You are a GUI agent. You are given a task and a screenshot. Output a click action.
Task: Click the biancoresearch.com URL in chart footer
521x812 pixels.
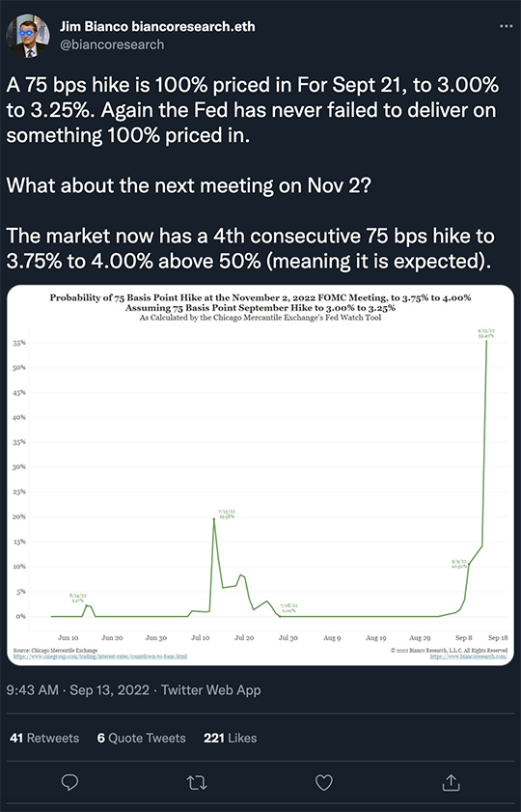click(x=469, y=657)
